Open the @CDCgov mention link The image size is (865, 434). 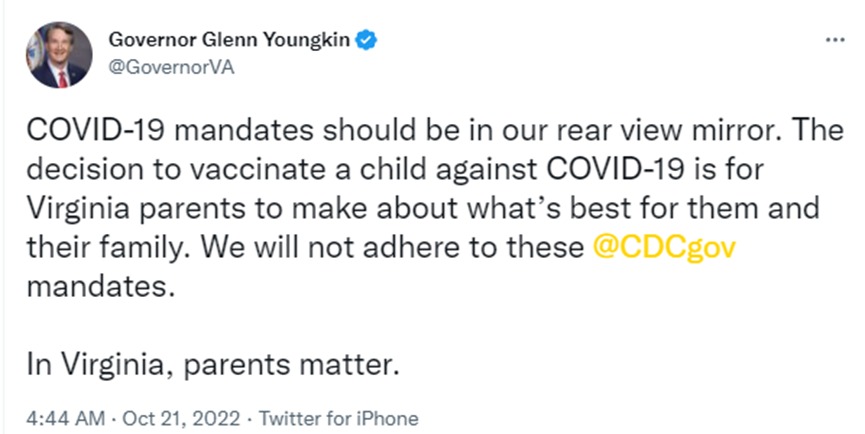click(664, 248)
